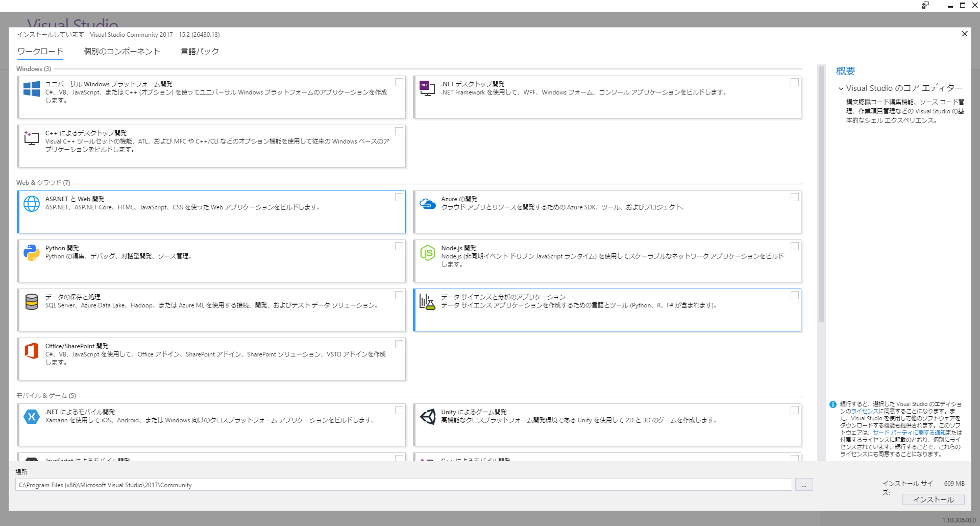Click the Windows (3) section header
The height and width of the screenshot is (526, 980).
tap(34, 69)
